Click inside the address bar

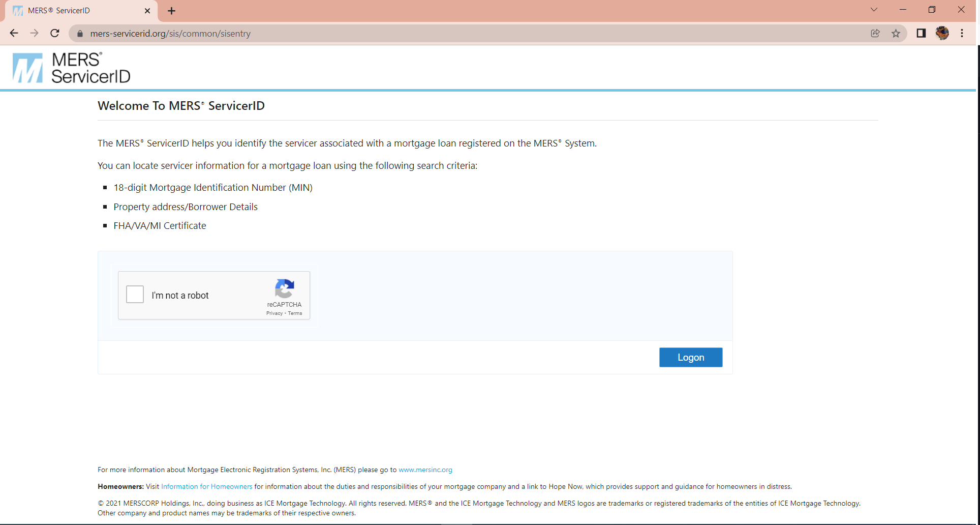(305, 34)
